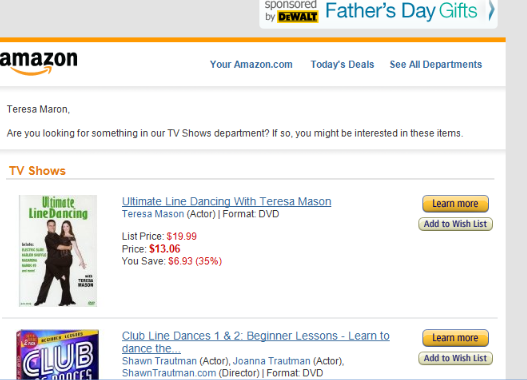Click the Ultimate Line Dancing DVD cover

[x=58, y=251]
